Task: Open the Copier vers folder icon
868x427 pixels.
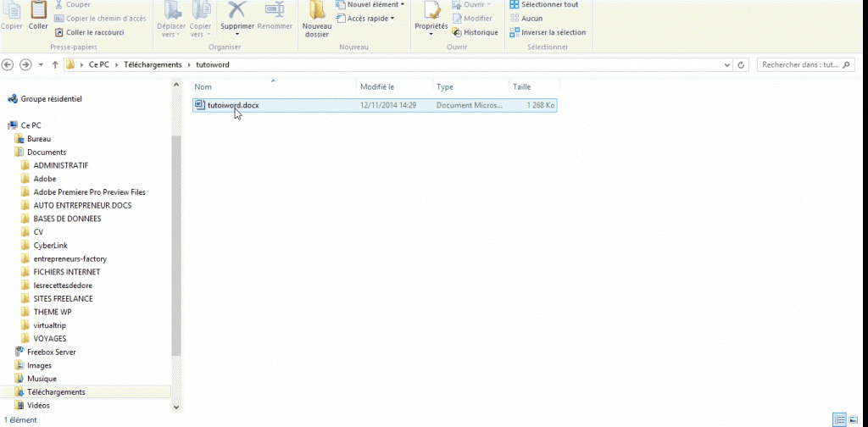Action: 200,11
